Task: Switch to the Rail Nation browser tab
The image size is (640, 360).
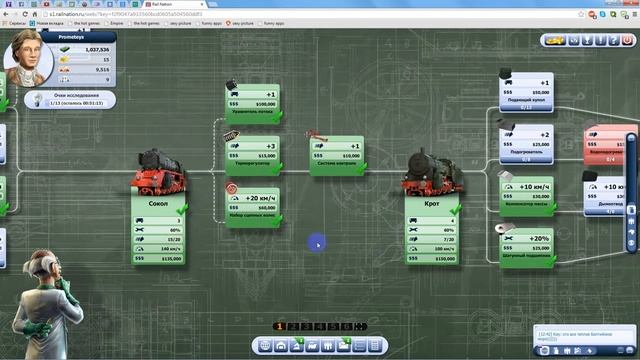Action: coord(175,4)
